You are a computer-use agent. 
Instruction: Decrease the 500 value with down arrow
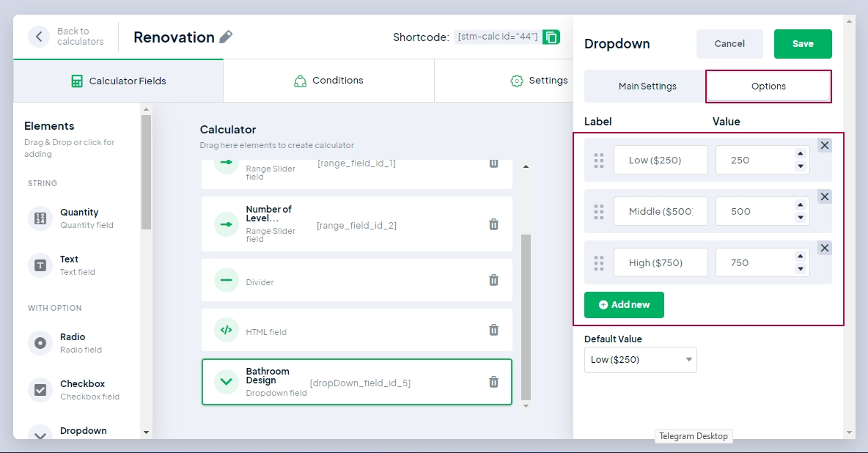[x=801, y=218]
